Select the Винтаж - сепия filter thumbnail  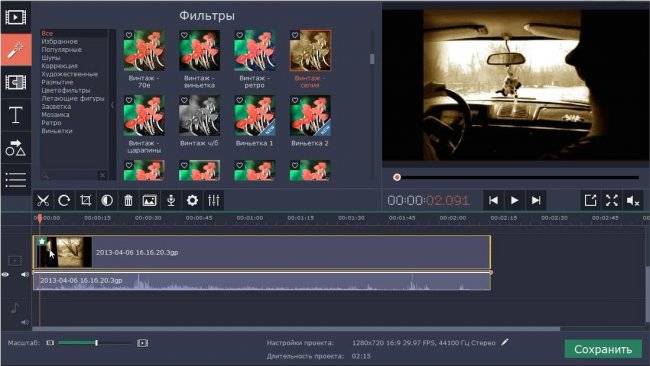point(310,51)
